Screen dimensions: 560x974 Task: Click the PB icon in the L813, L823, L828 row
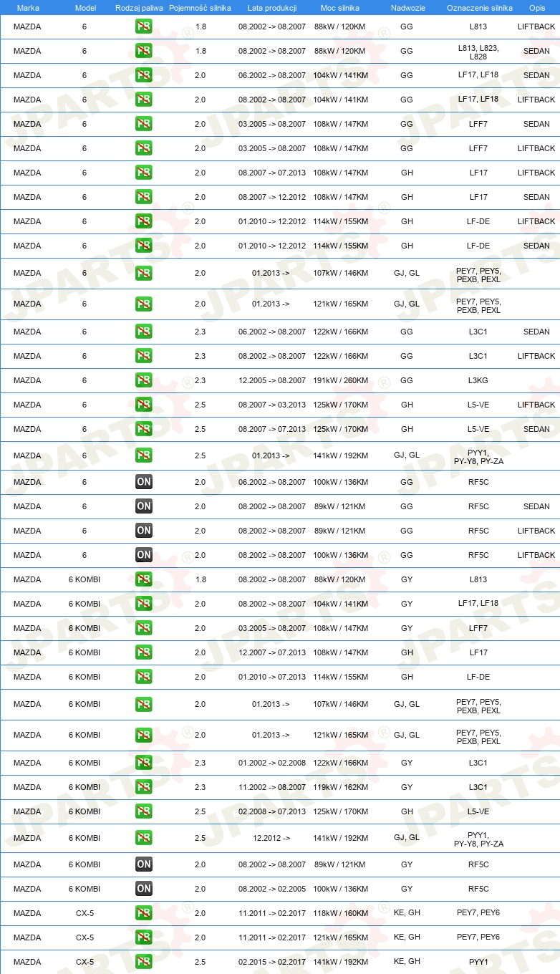[144, 52]
